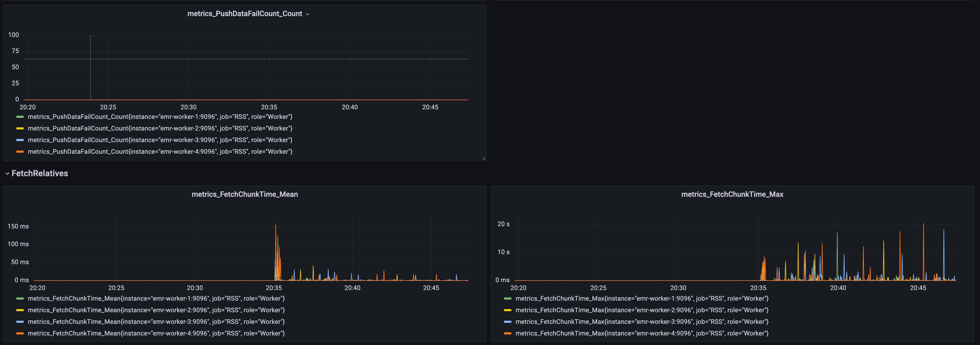980x345 pixels.
Task: Toggle emr-worker-1 series in PushDataFailCount legend
Action: click(x=160, y=116)
